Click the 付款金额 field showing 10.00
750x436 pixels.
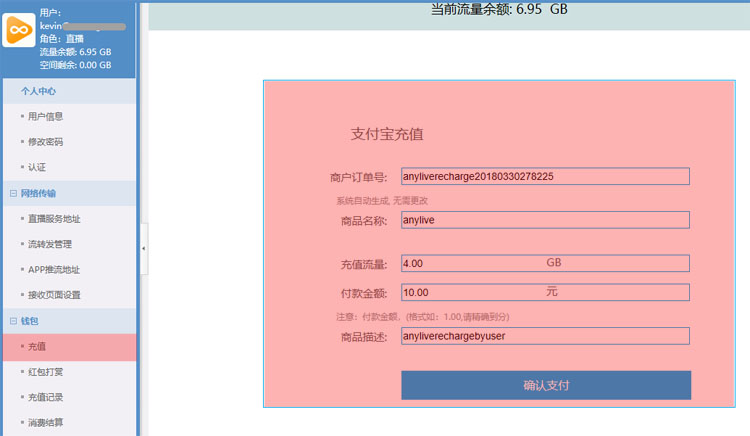pyautogui.click(x=545, y=293)
